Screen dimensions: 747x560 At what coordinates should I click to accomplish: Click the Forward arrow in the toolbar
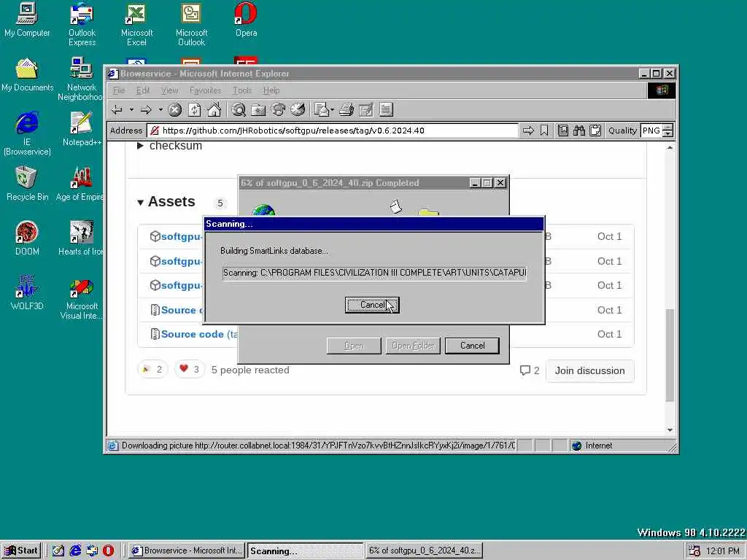(x=146, y=110)
